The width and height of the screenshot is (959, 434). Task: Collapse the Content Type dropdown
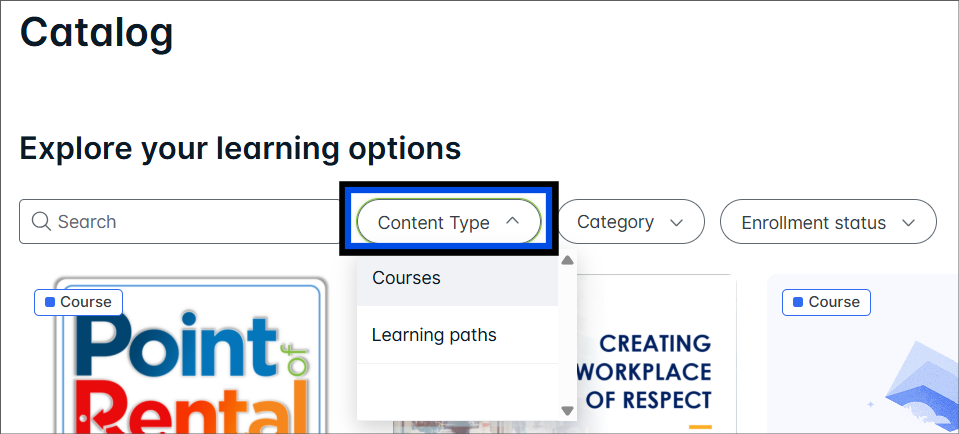point(448,222)
